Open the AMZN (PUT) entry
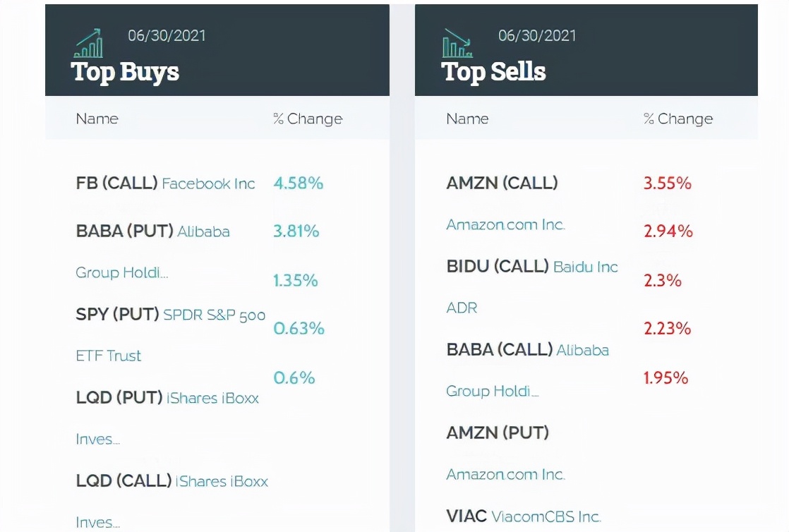This screenshot has height=532, width=789. point(498,433)
